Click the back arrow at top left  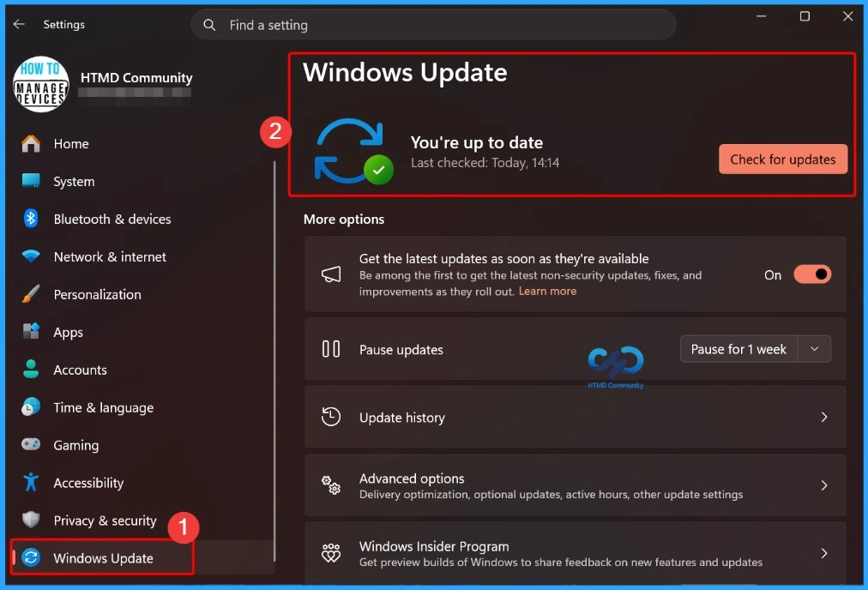[18, 24]
